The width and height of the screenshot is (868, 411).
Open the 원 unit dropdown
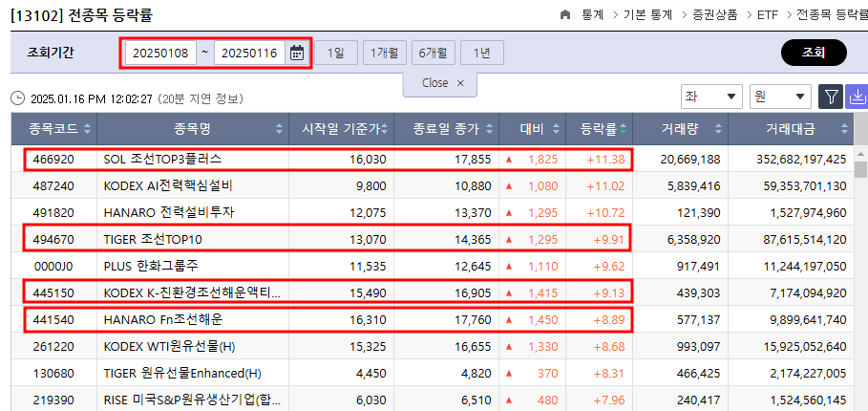(x=780, y=97)
